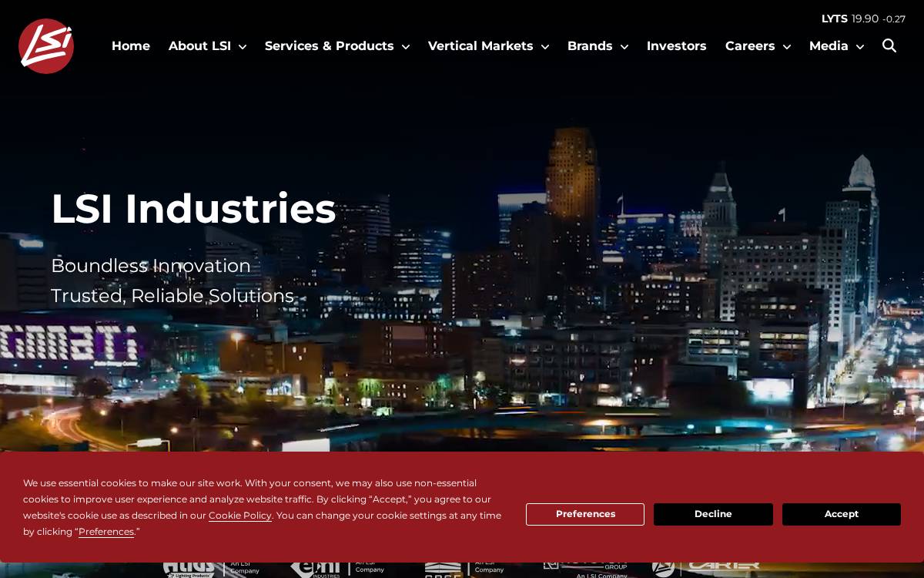Click the Decline cookies button
The width and height of the screenshot is (924, 578).
(713, 514)
